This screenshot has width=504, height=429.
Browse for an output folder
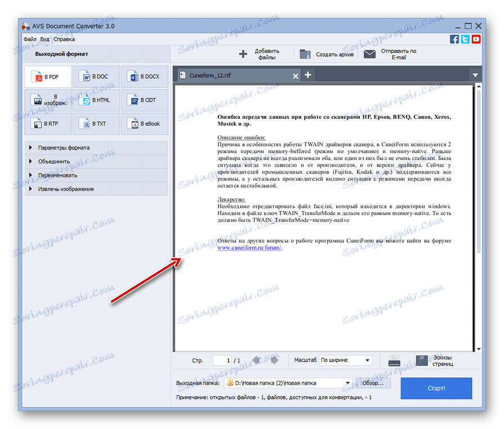click(373, 383)
